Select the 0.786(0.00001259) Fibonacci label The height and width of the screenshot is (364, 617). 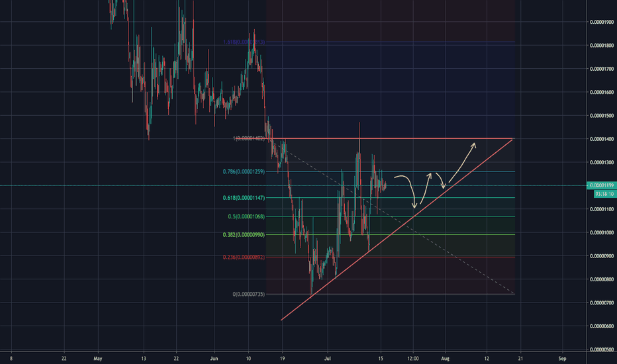tap(244, 171)
